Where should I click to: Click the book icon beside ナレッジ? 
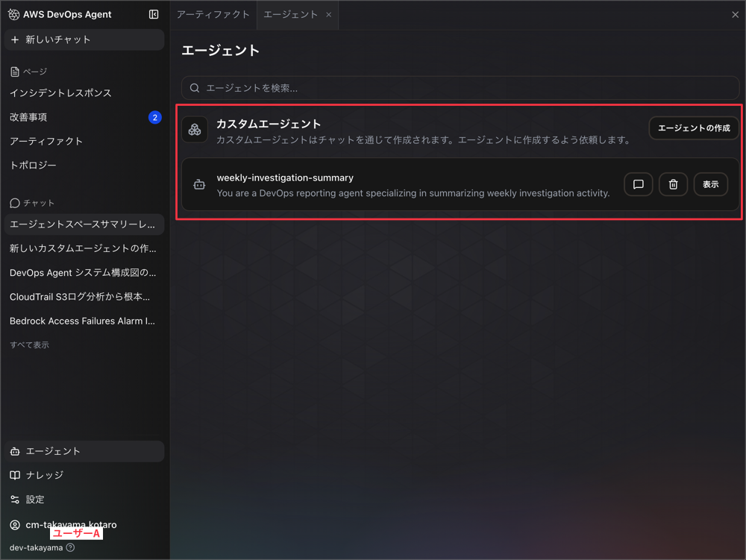(x=15, y=476)
